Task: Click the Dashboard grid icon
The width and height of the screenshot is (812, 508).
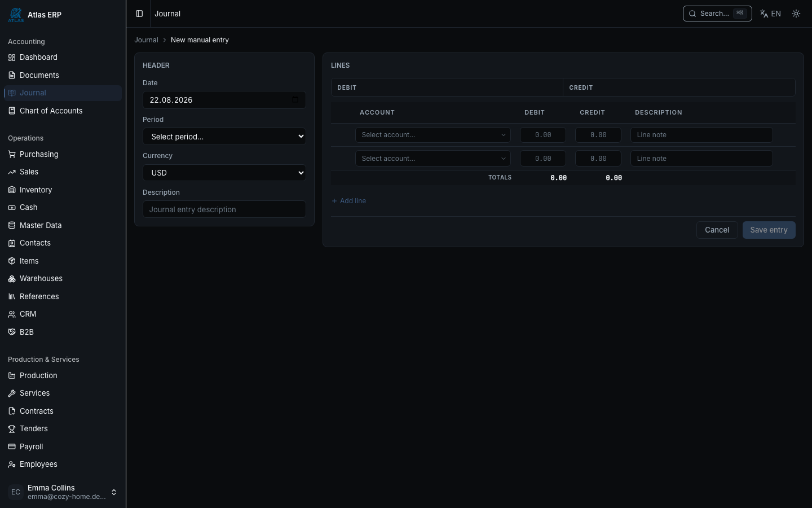Action: tap(12, 58)
